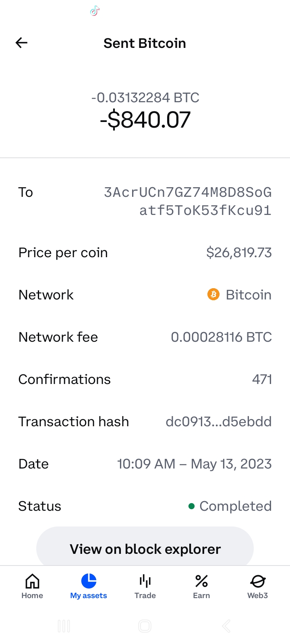Screen dimensions: 290x644
Task: Switch to the Earn tab label
Action: 201,596
